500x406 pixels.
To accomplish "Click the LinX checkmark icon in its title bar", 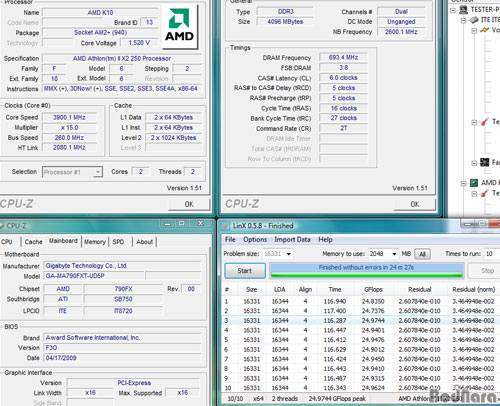I will pos(226,226).
